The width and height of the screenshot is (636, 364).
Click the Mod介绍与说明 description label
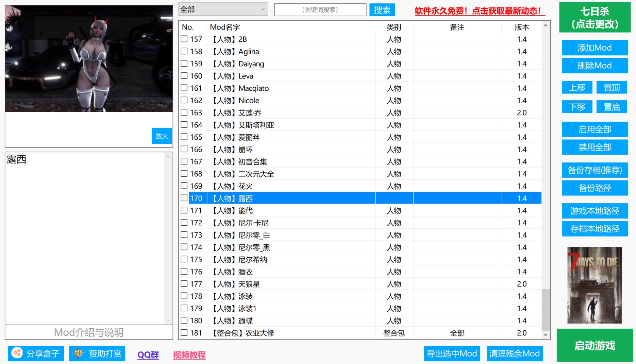89,332
